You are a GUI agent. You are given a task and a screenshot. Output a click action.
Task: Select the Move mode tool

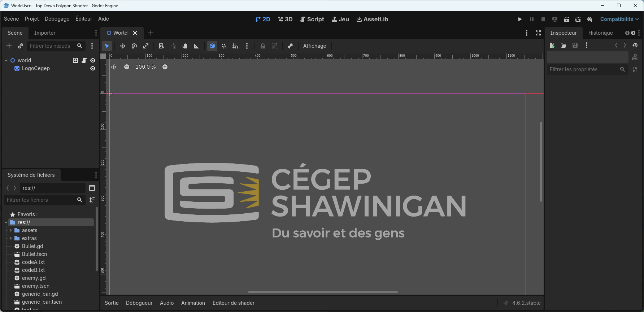[x=123, y=46]
